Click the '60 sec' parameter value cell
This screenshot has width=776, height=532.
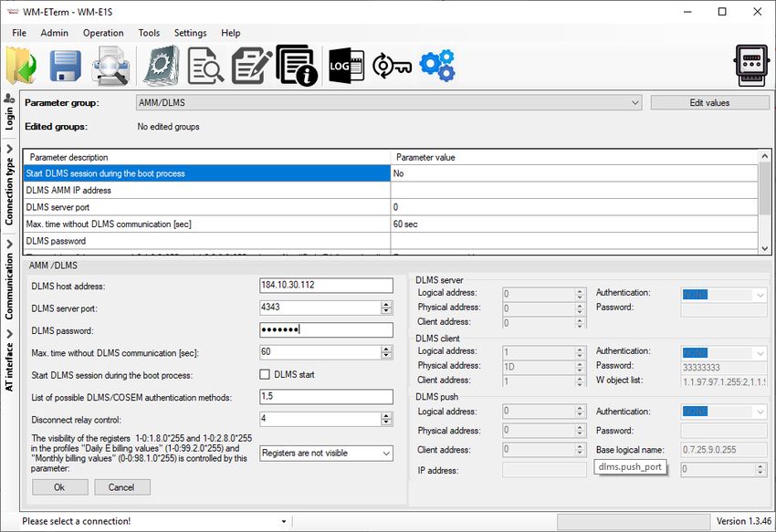574,224
